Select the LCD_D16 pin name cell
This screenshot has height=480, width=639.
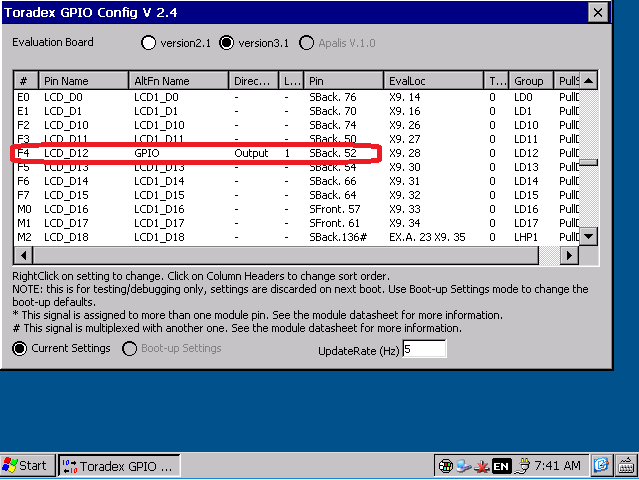pyautogui.click(x=66, y=209)
